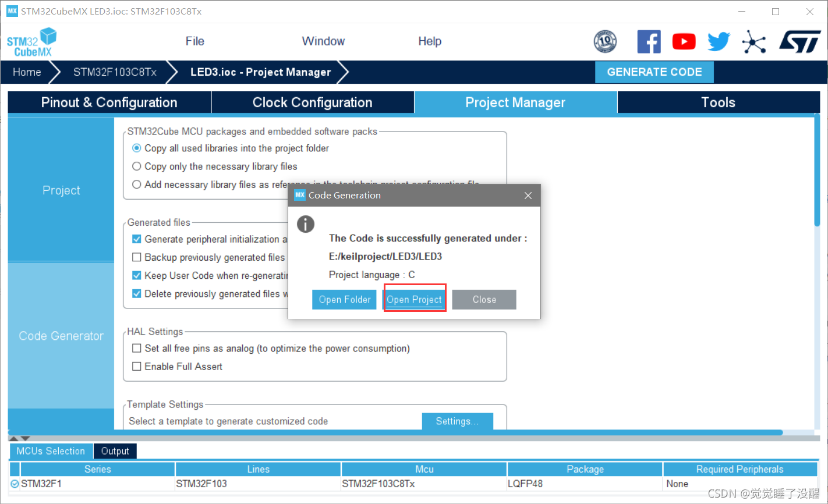Enable Full Assert checkbox
The width and height of the screenshot is (828, 504).
137,367
